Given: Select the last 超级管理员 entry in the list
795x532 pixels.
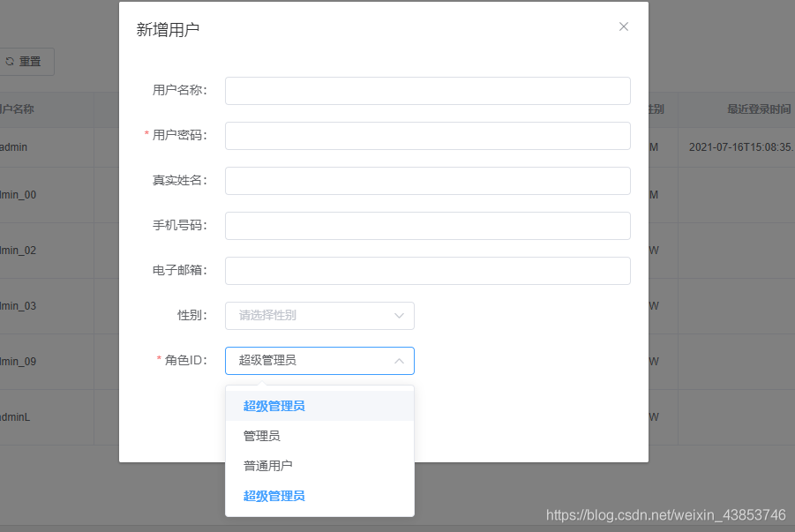Looking at the screenshot, I should pos(274,496).
